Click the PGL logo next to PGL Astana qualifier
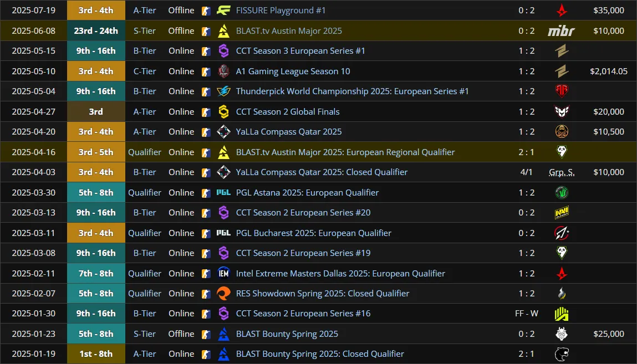Image resolution: width=637 pixels, height=364 pixels. tap(223, 192)
